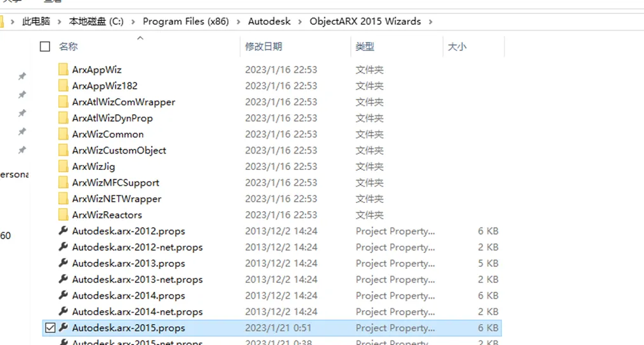The width and height of the screenshot is (644, 345).
Task: Click the ArxWizCommon folder icon
Action: coord(63,134)
